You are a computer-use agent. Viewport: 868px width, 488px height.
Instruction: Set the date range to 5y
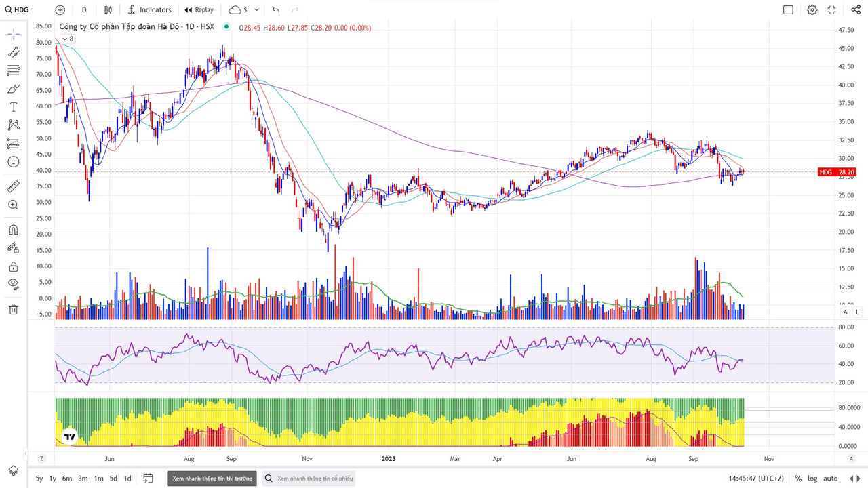click(39, 479)
